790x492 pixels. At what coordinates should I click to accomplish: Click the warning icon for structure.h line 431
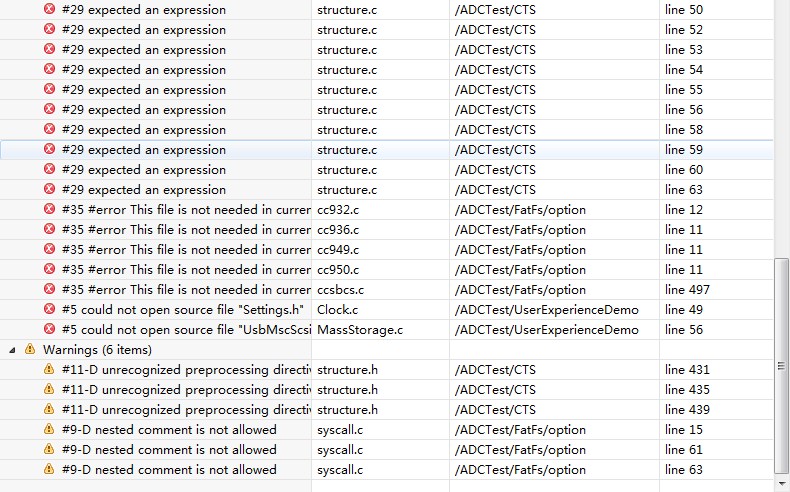tap(49, 370)
